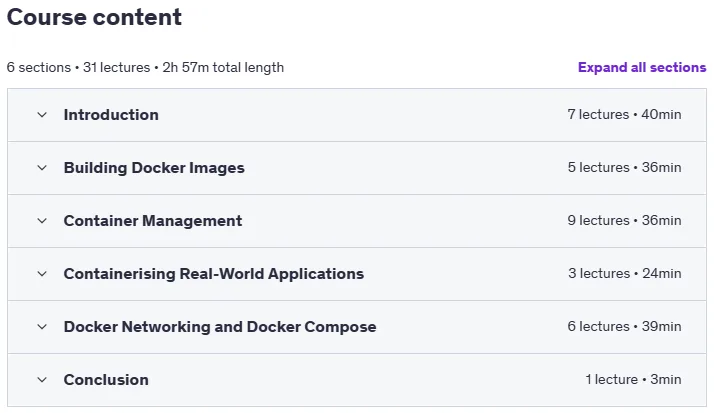Click the Course content heading
This screenshot has height=413, width=714.
94,17
